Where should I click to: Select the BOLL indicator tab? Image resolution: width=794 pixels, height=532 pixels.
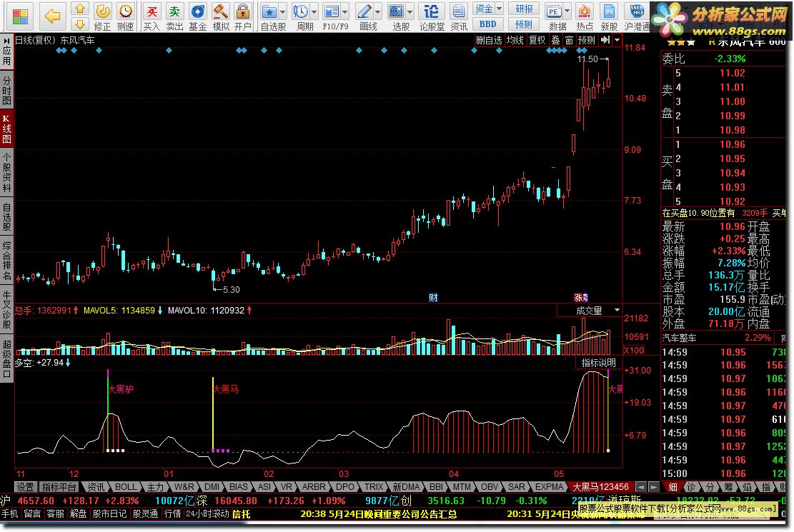(126, 487)
